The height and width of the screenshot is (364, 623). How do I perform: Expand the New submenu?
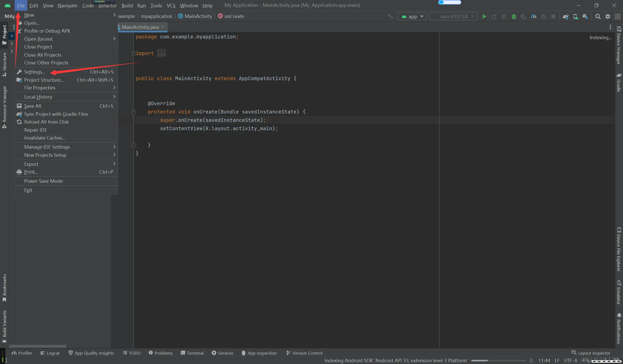pyautogui.click(x=66, y=15)
